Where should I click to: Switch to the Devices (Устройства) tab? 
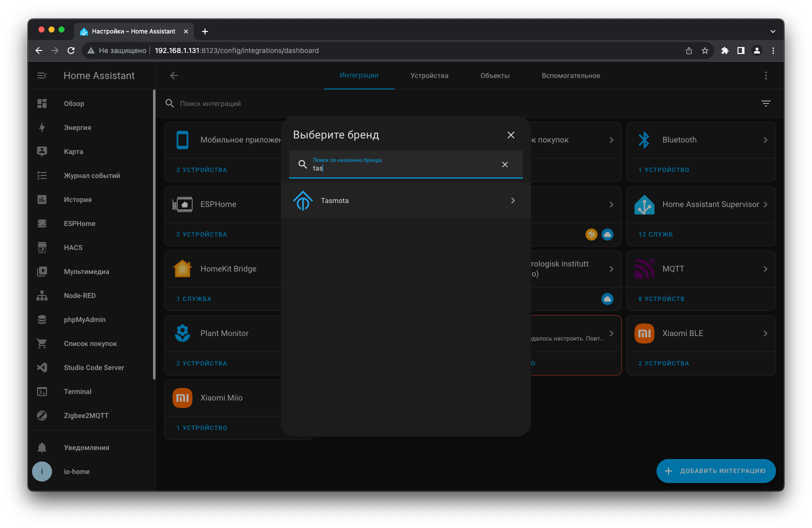429,75
